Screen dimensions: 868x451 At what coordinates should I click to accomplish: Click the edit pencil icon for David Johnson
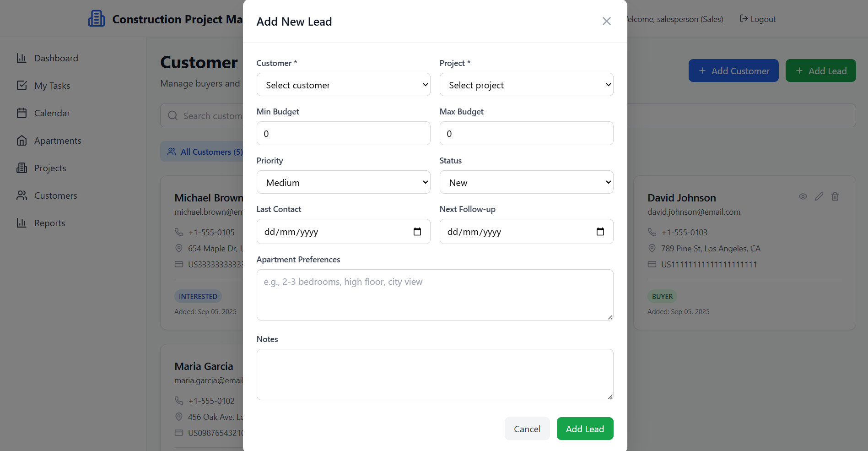[x=819, y=196]
